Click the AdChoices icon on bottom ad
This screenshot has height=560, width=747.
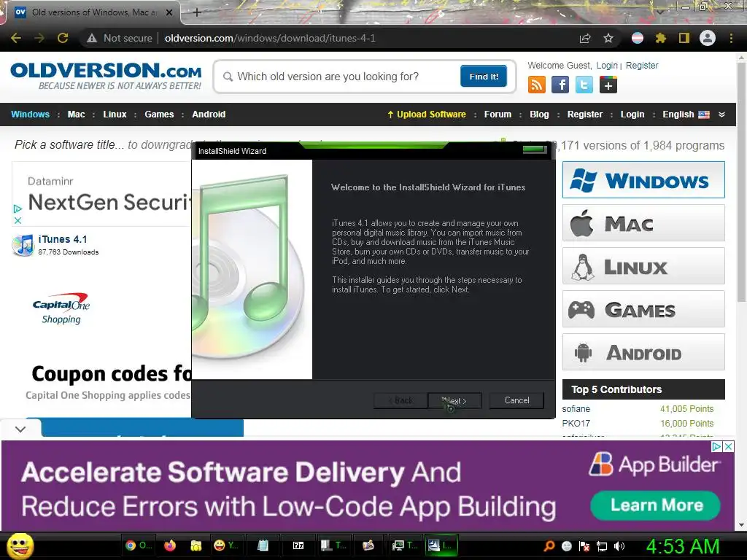tap(716, 447)
